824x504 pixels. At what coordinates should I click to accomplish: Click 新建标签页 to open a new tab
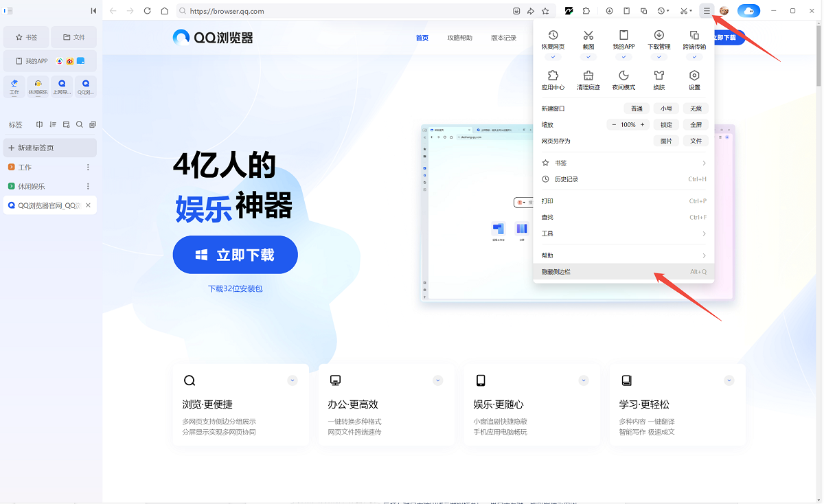tap(50, 148)
